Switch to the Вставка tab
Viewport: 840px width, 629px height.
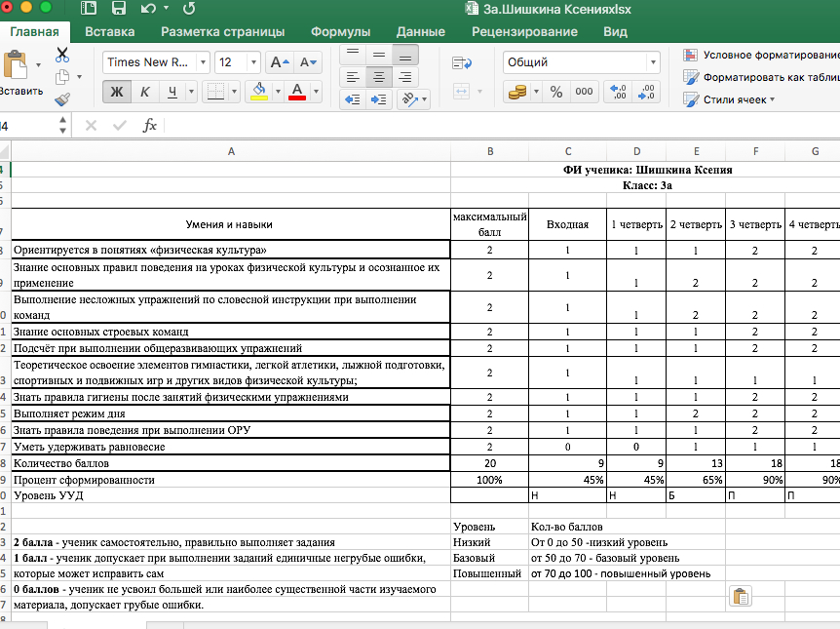(x=110, y=31)
